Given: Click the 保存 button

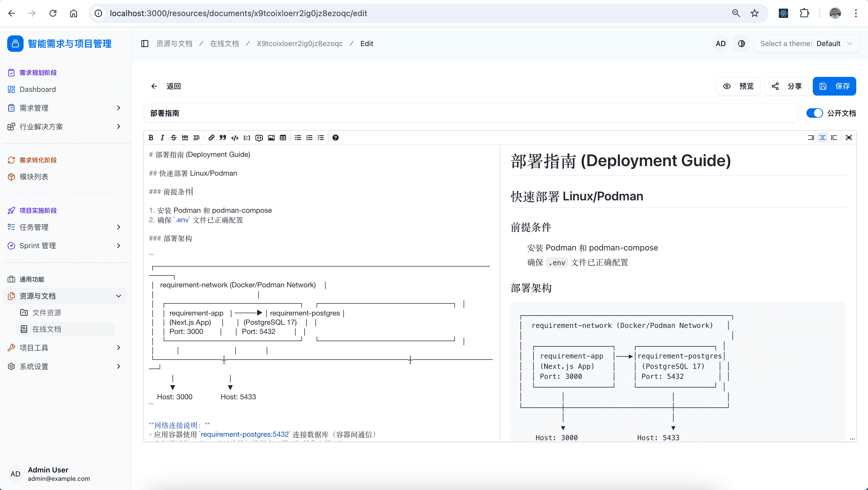Looking at the screenshot, I should [x=834, y=86].
